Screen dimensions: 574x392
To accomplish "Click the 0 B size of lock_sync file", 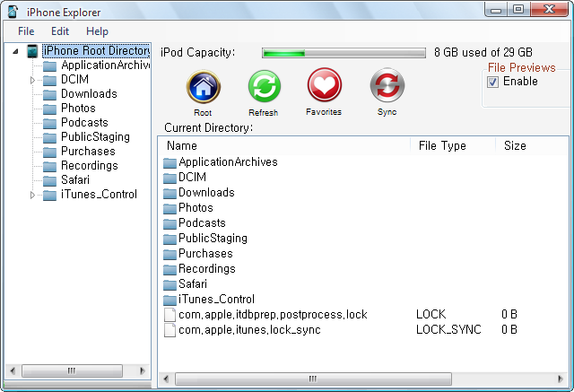I will tap(509, 330).
